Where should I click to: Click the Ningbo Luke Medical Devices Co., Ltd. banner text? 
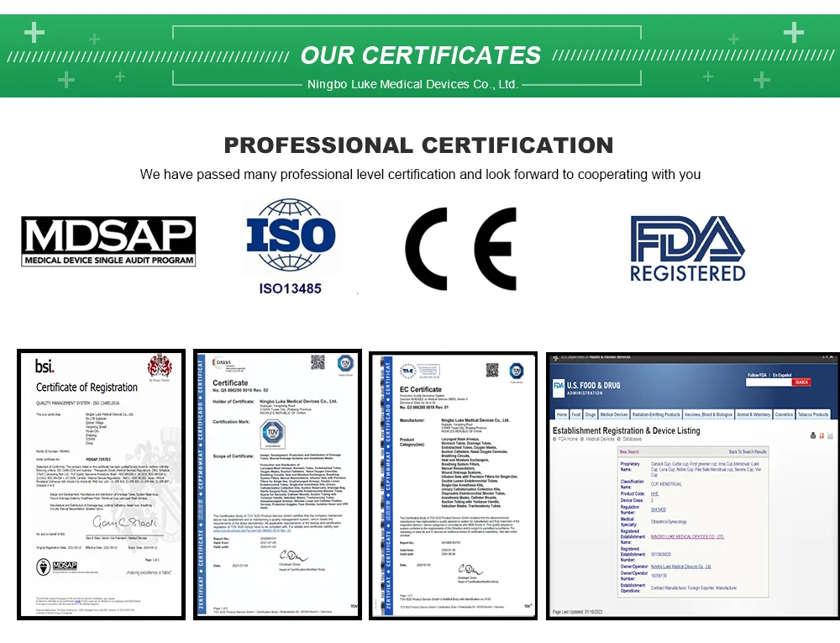(x=412, y=84)
